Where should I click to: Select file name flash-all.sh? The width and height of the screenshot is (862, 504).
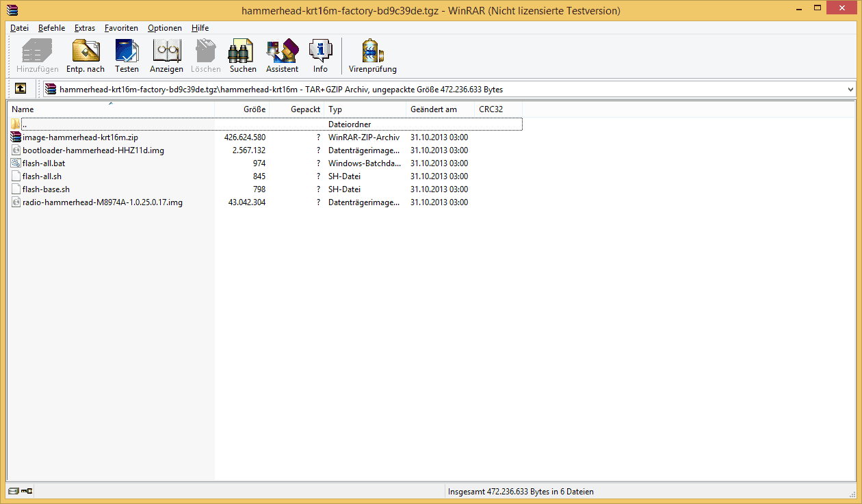(42, 176)
